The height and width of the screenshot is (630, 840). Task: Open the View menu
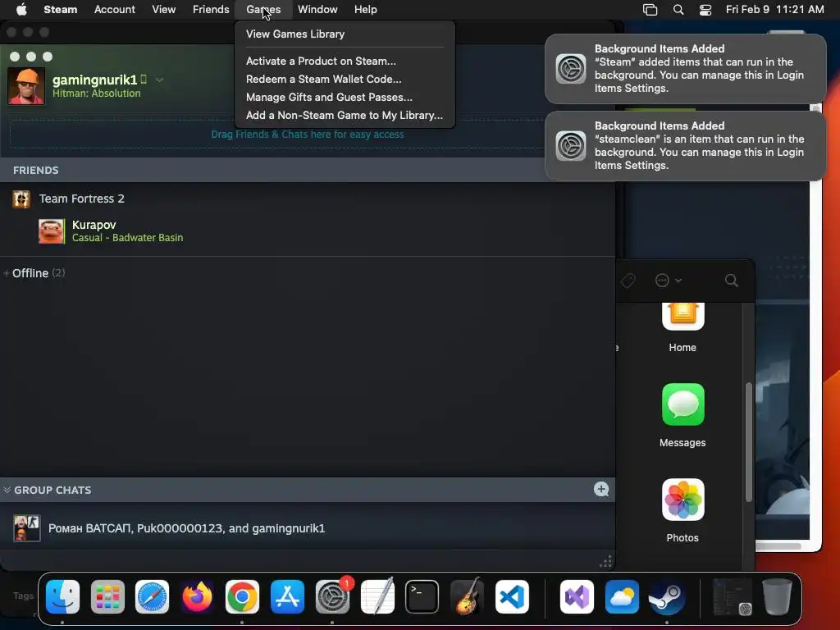[164, 9]
